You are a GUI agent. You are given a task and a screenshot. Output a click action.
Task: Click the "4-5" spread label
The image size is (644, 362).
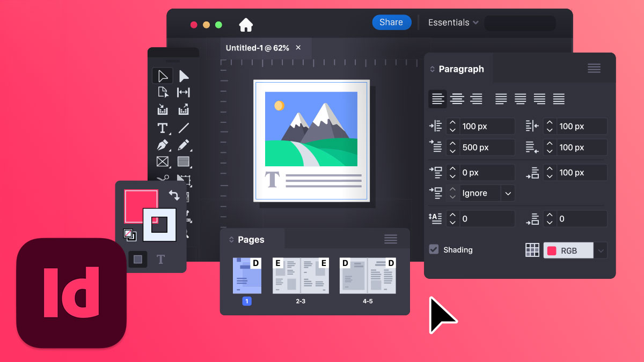[368, 301]
